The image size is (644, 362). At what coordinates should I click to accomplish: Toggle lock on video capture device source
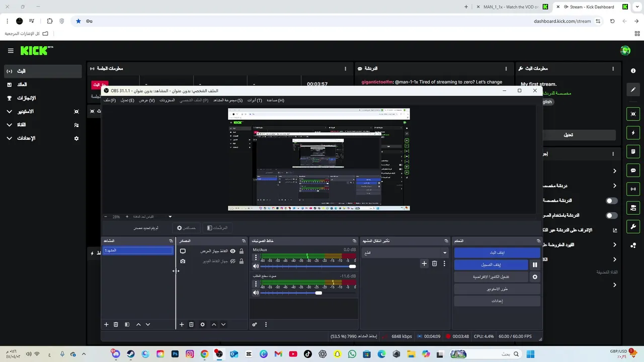pyautogui.click(x=242, y=261)
